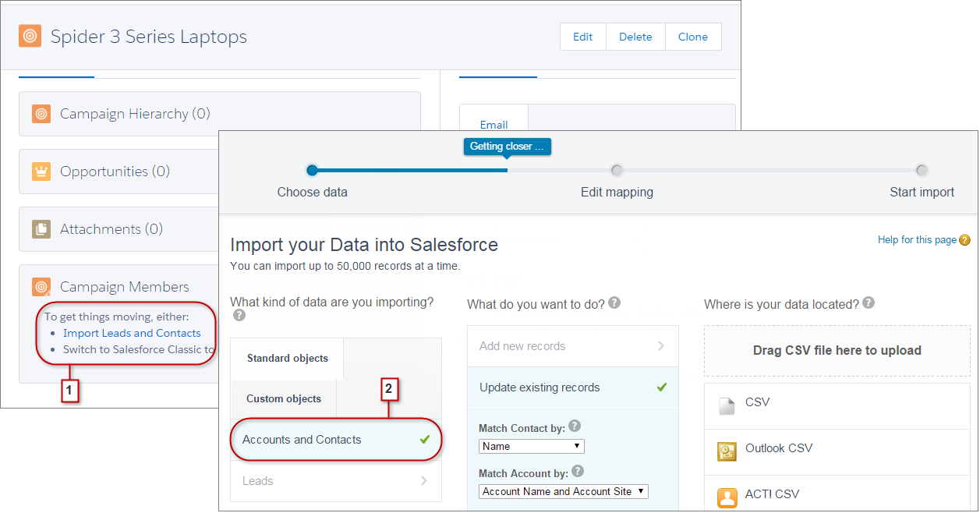Click the Edit mapping step marker

617,170
